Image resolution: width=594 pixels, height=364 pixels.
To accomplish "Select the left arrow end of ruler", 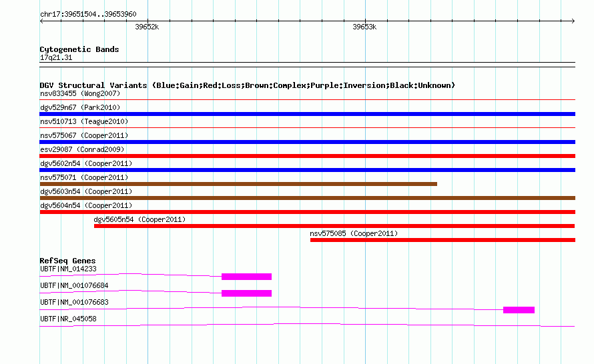I will click(41, 21).
